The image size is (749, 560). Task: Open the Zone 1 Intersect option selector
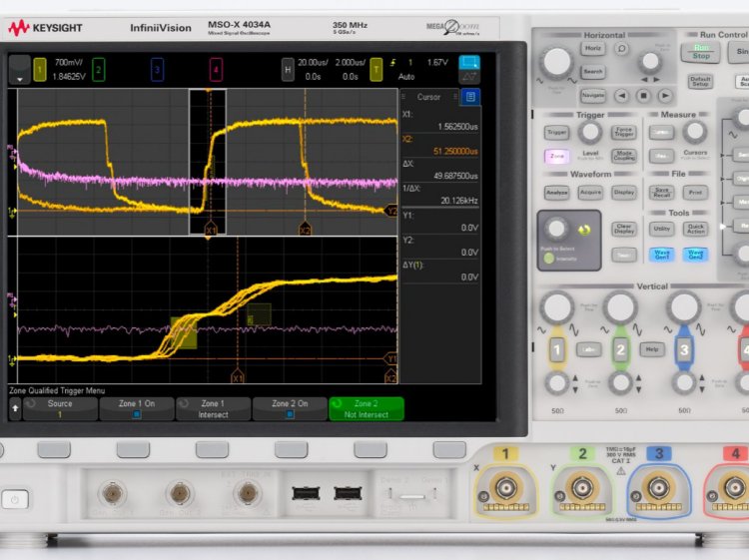coord(213,409)
